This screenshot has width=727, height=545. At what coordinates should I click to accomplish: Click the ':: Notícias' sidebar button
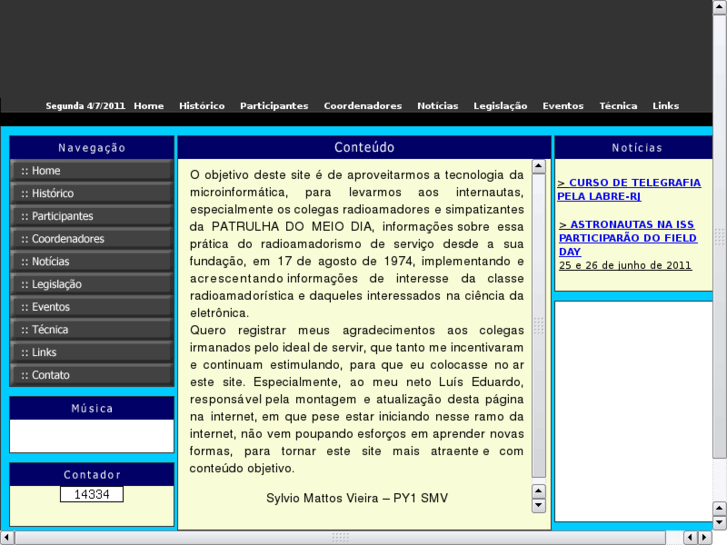click(92, 262)
